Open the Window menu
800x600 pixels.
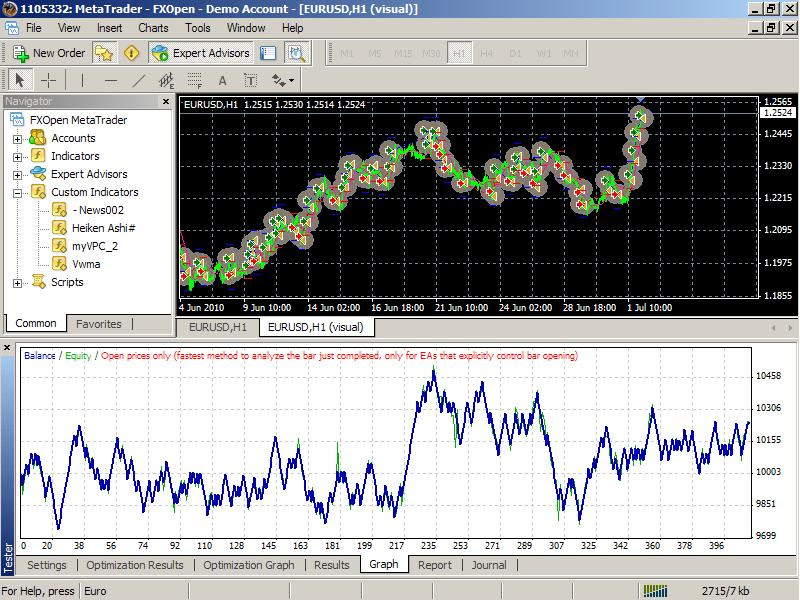[246, 28]
